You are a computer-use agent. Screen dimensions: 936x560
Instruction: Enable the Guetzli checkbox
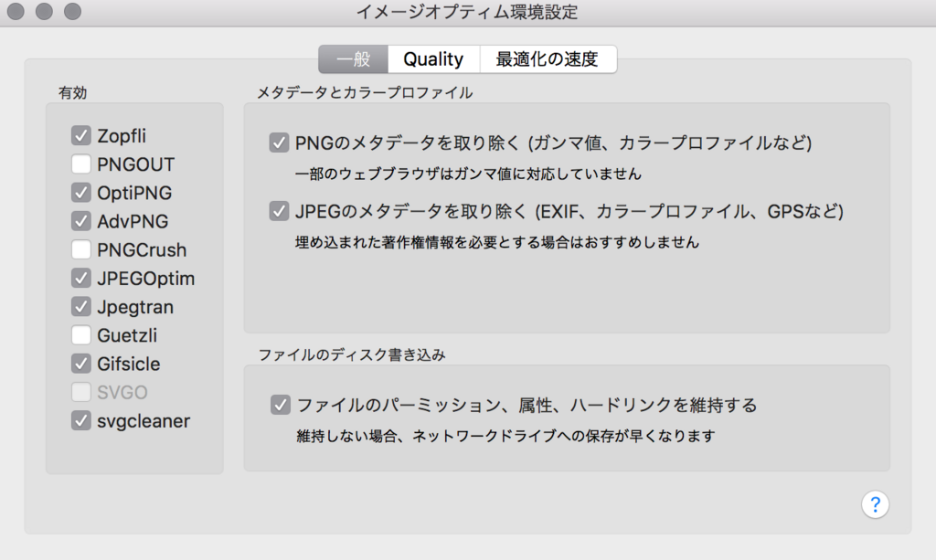81,335
